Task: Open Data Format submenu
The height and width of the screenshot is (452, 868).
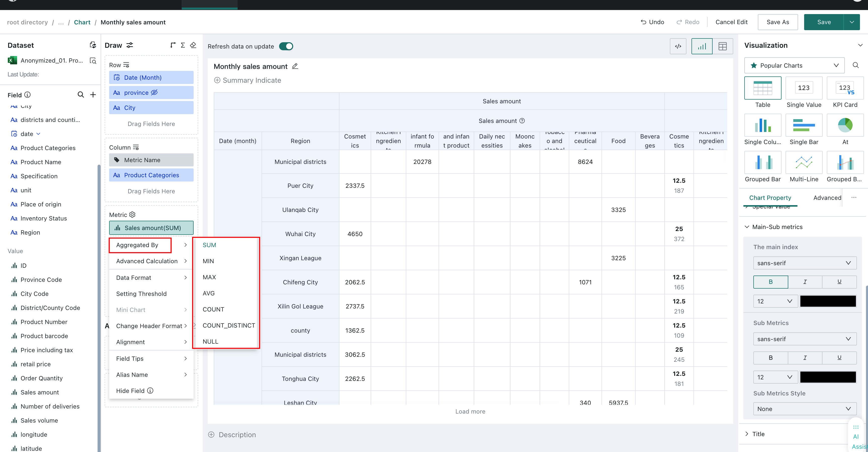Action: [151, 278]
